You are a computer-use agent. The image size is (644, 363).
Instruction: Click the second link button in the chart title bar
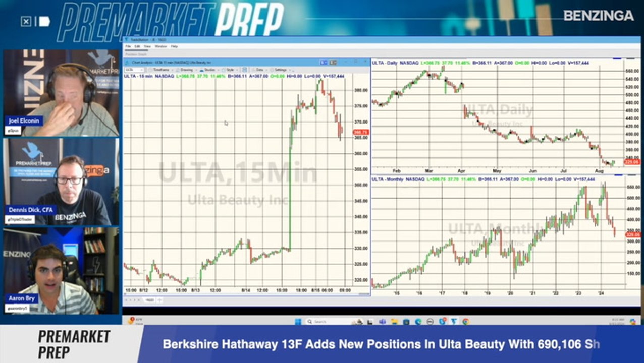[333, 62]
